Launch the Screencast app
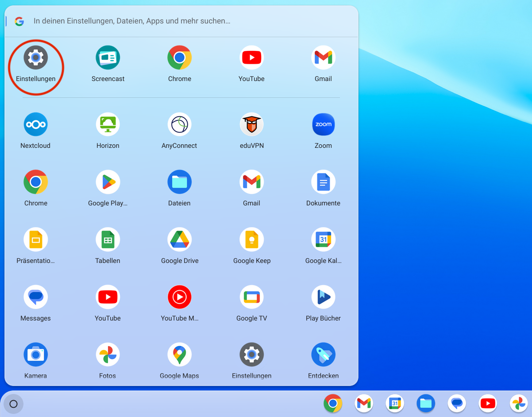This screenshot has width=532, height=417. [108, 58]
